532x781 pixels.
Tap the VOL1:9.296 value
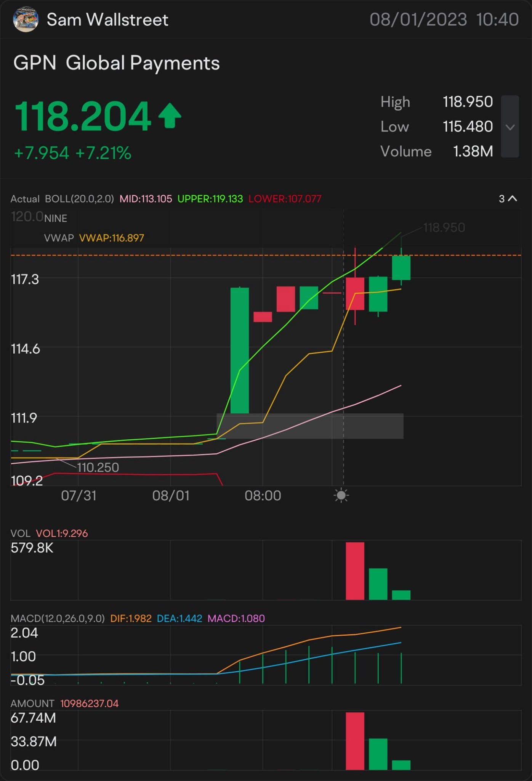pyautogui.click(x=62, y=533)
